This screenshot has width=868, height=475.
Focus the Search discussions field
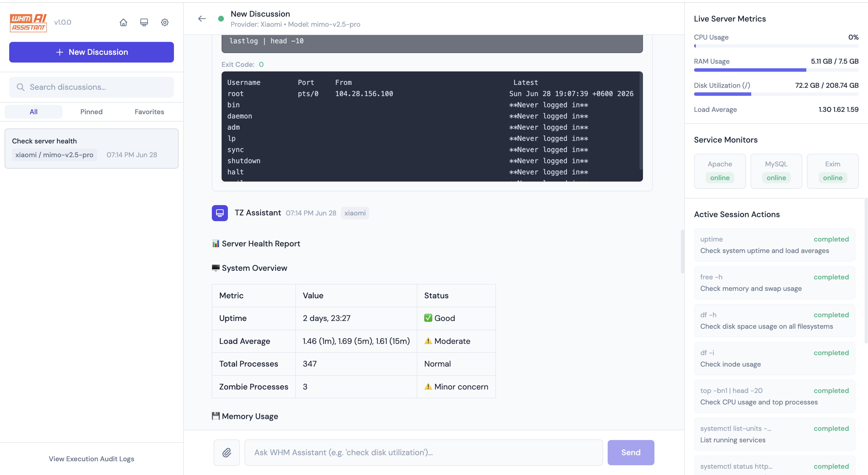click(91, 87)
